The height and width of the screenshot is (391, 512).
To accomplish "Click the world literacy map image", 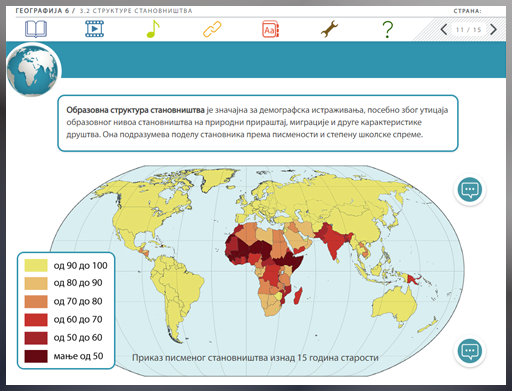I will [257, 271].
